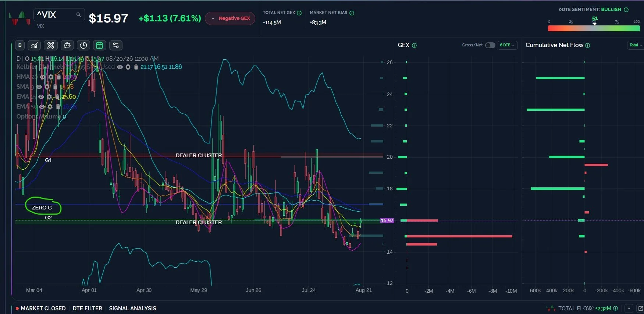This screenshot has height=314, width=644.
Task: Toggle EMA 50 visibility eye
Action: (42, 107)
